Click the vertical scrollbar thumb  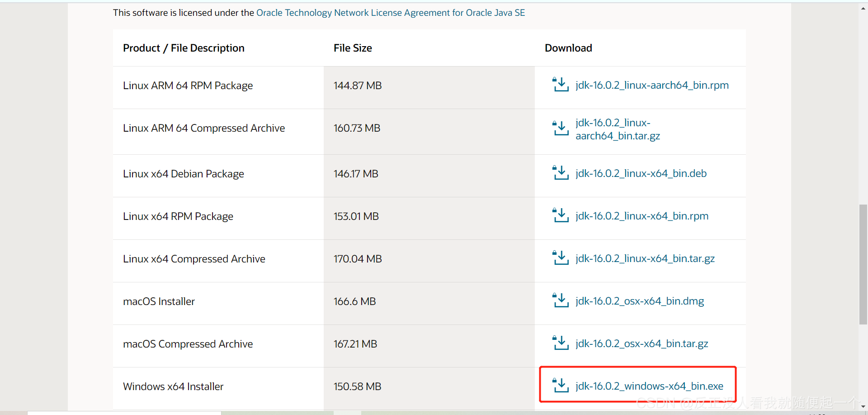863,264
